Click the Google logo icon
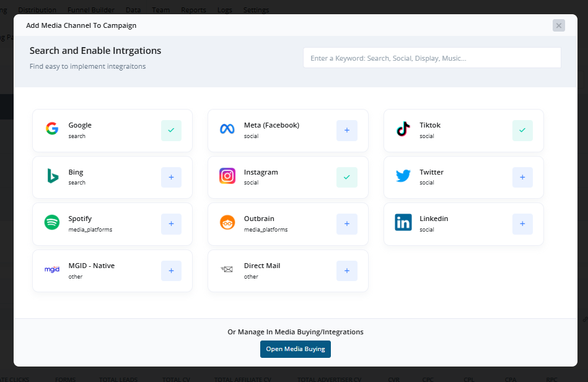The image size is (588, 382). (52, 129)
